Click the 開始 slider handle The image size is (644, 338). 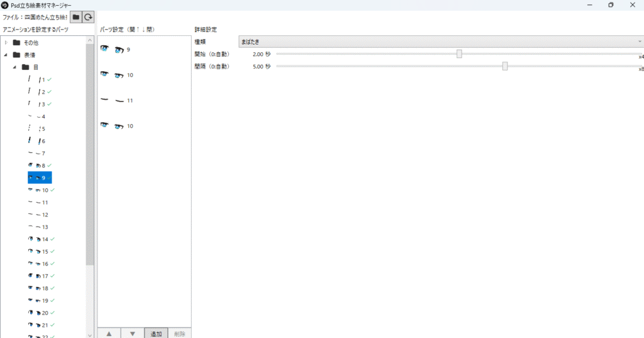459,54
